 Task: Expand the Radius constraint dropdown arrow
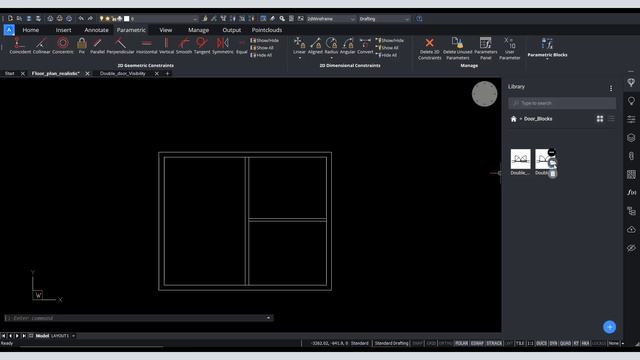331,58
